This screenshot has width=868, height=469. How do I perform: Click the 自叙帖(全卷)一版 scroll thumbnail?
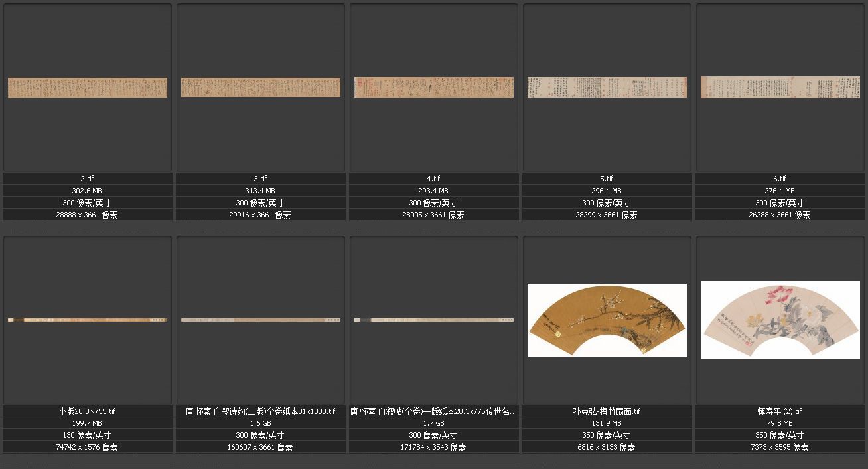tap(434, 320)
